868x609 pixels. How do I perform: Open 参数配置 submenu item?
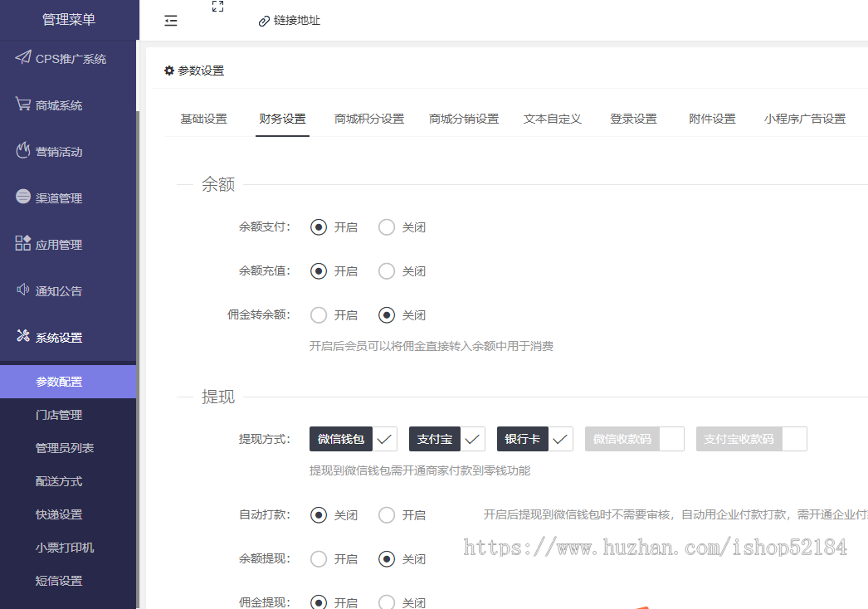68,382
